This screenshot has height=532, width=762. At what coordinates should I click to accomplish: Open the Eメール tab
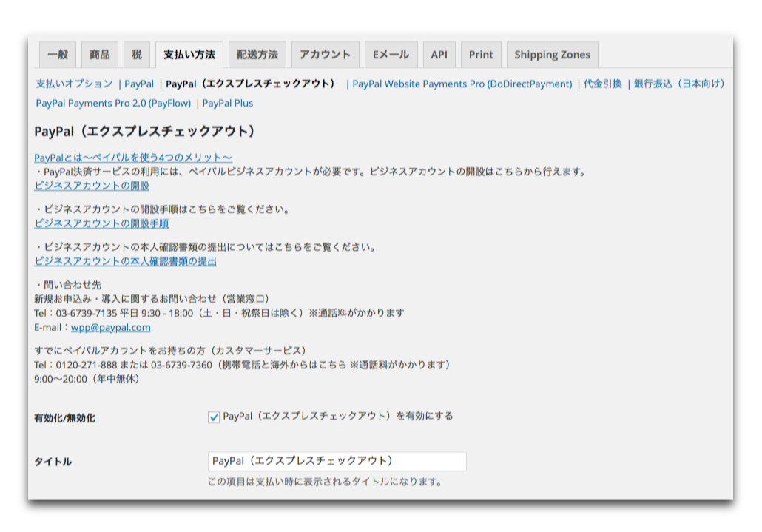391,55
